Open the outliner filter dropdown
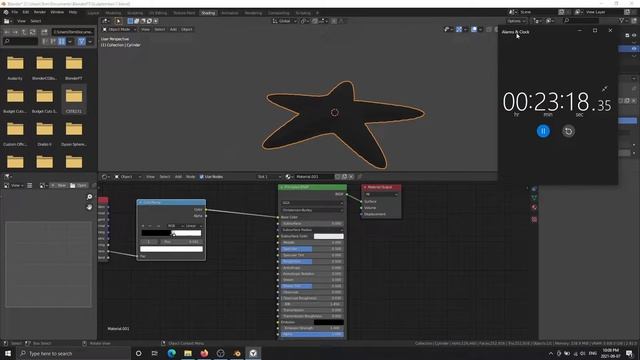Viewport: 640px width, 360px height. coord(623,20)
